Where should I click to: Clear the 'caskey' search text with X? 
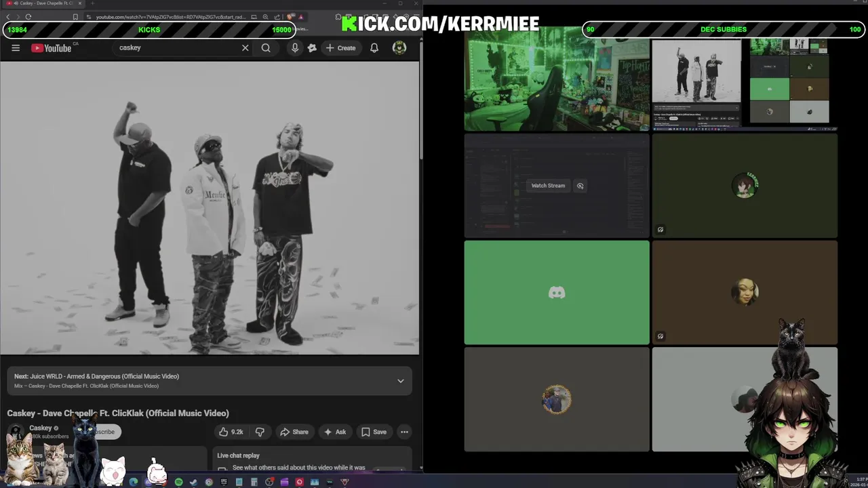click(x=245, y=48)
